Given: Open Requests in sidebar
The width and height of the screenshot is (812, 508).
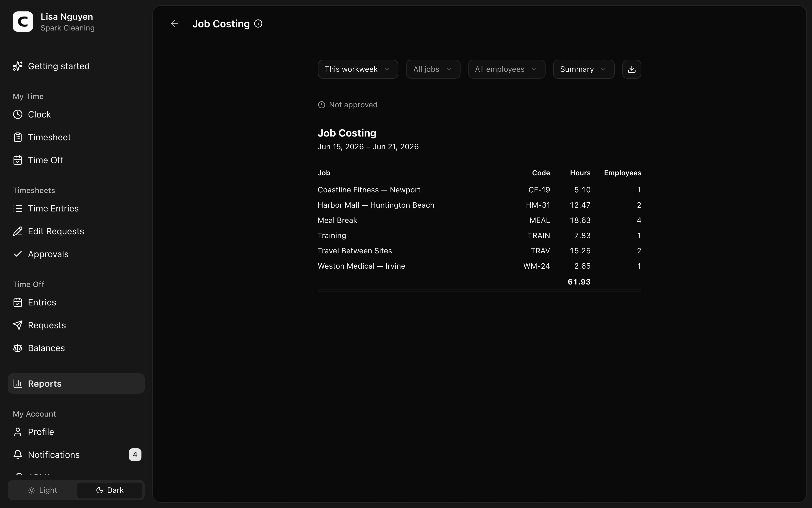Looking at the screenshot, I should click(x=76, y=325).
